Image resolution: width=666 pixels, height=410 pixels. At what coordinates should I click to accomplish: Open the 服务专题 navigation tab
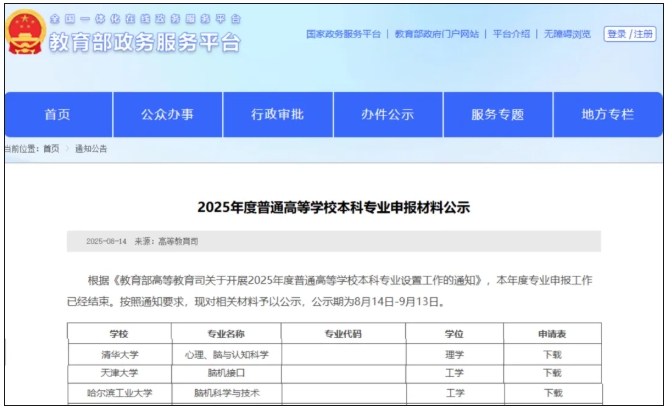coord(497,114)
